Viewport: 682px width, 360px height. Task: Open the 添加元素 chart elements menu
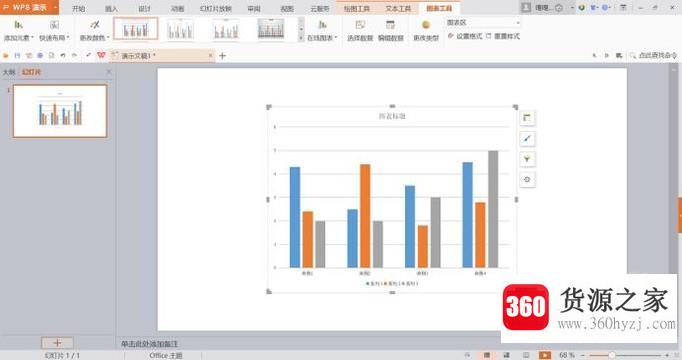[x=19, y=30]
